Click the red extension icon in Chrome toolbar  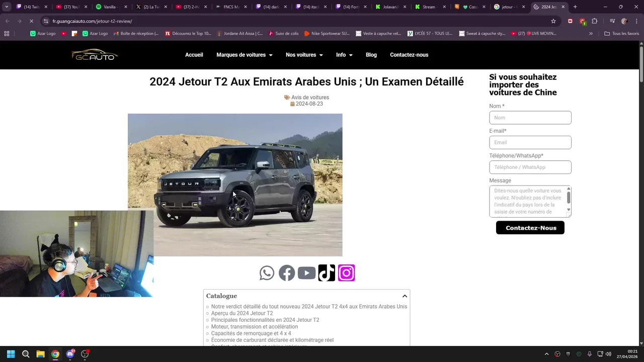point(570,21)
